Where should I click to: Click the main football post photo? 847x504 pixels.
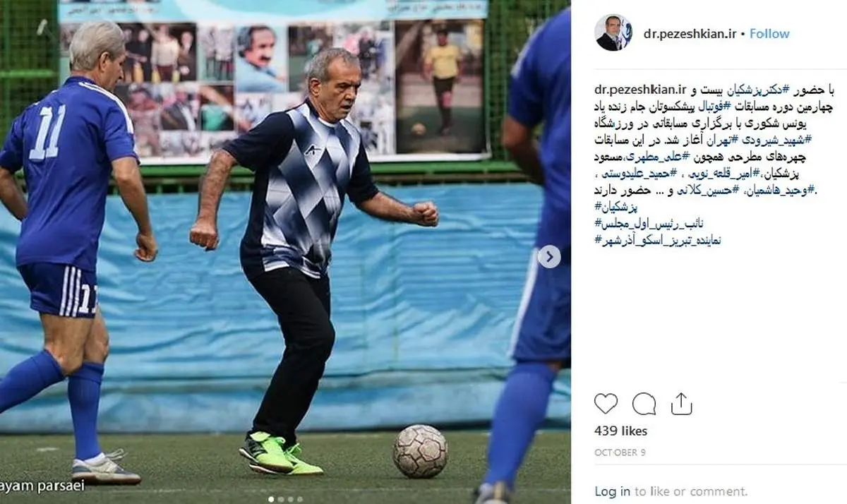[x=285, y=252]
